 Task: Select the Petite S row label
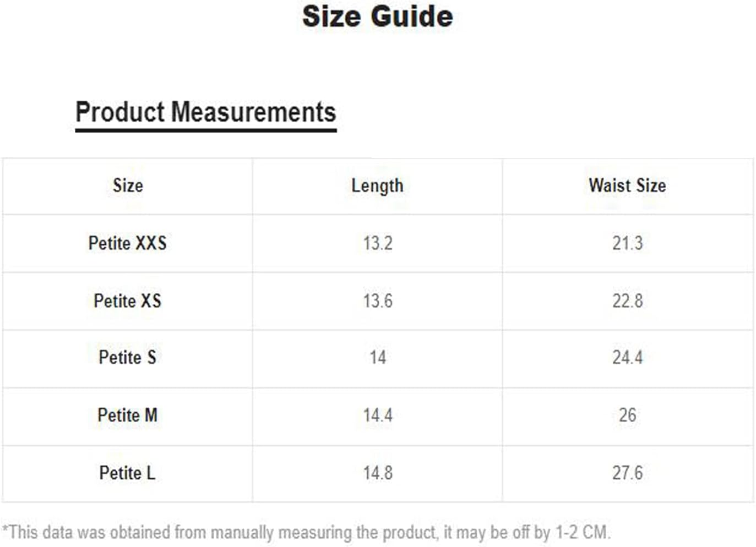[x=128, y=358]
